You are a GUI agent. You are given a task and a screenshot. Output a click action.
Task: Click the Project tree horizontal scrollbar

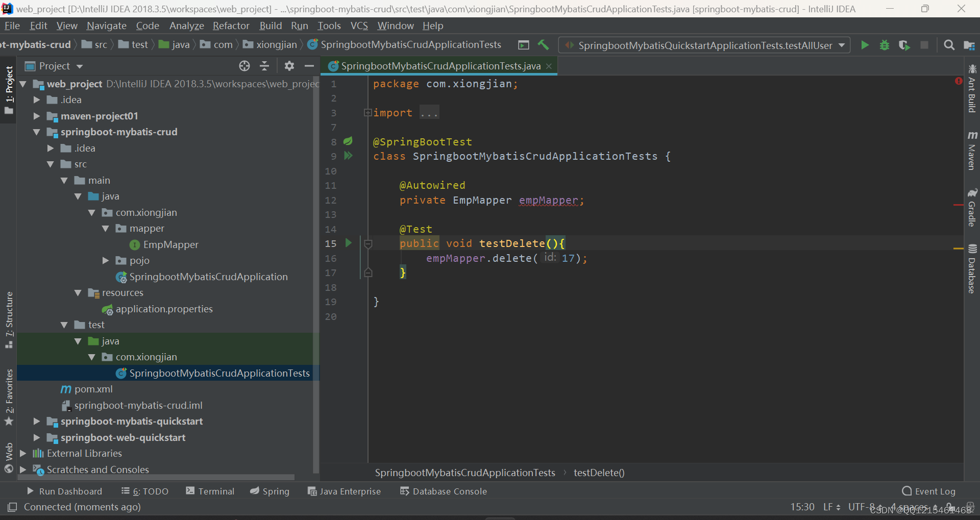pos(156,478)
